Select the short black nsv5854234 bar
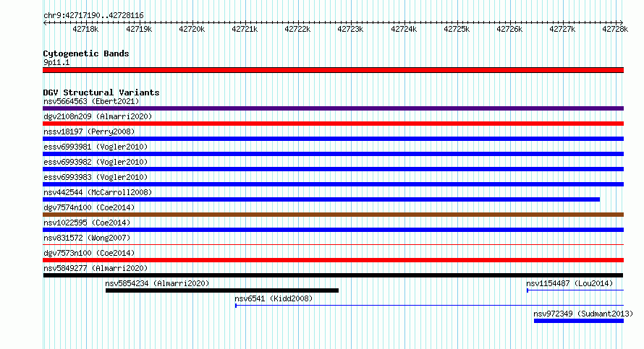 coord(222,290)
